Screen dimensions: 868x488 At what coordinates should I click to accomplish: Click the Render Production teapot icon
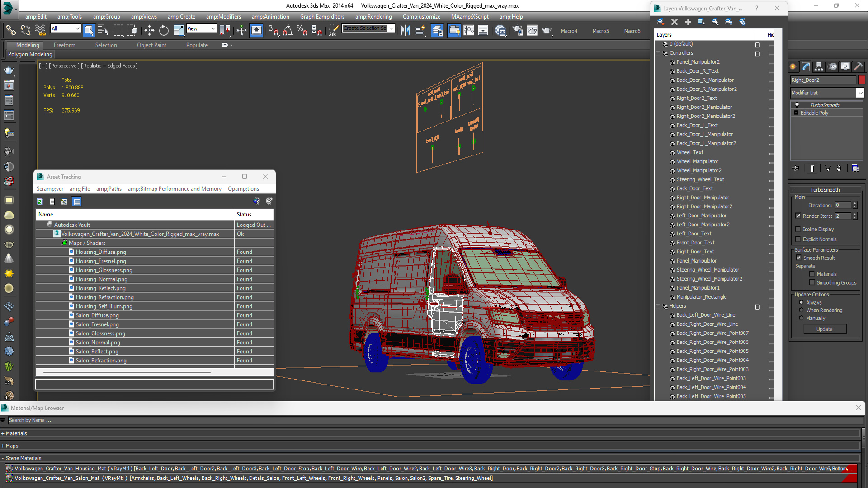547,30
